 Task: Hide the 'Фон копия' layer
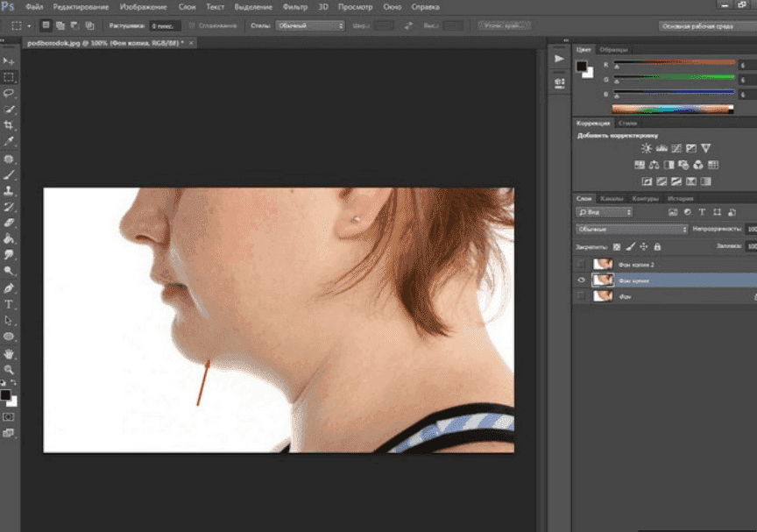pos(581,280)
